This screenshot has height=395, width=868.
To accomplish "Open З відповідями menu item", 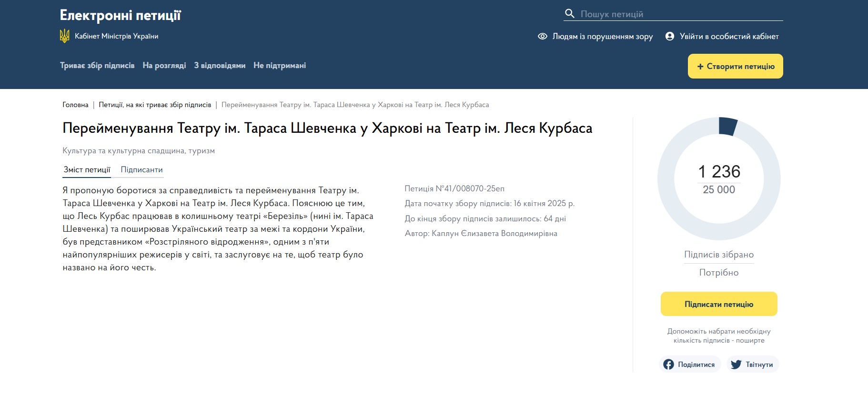I will (220, 66).
